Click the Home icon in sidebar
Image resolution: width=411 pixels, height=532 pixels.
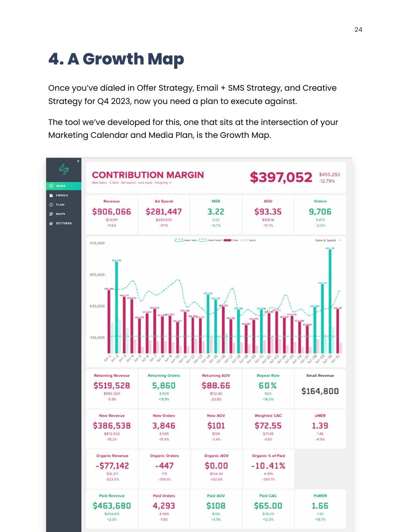51,186
